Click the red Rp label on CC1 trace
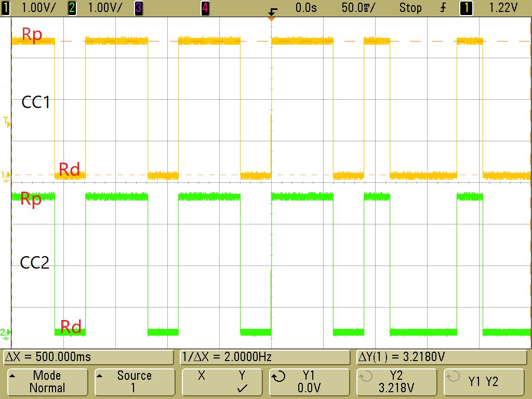The height and width of the screenshot is (399, 532). (32, 35)
